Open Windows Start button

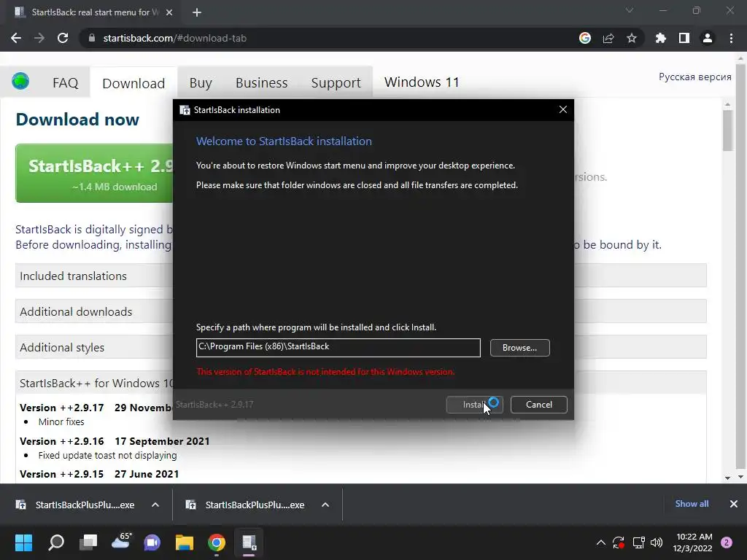[23, 542]
